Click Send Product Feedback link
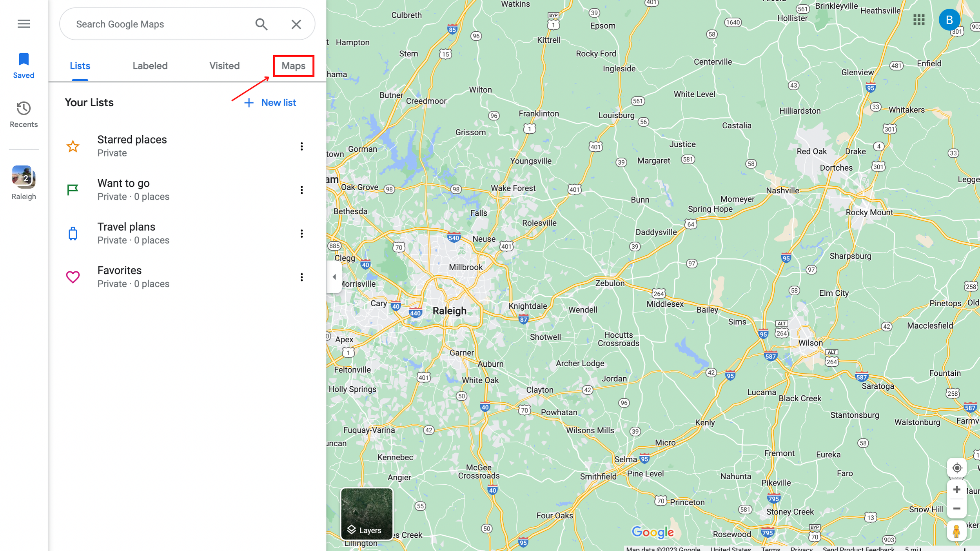Viewport: 980px width, 551px height. coord(858,548)
